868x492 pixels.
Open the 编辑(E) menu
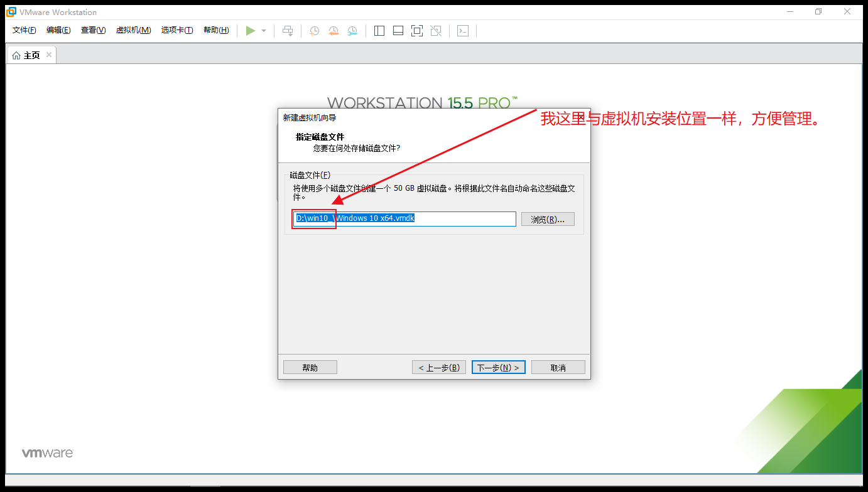coord(58,30)
